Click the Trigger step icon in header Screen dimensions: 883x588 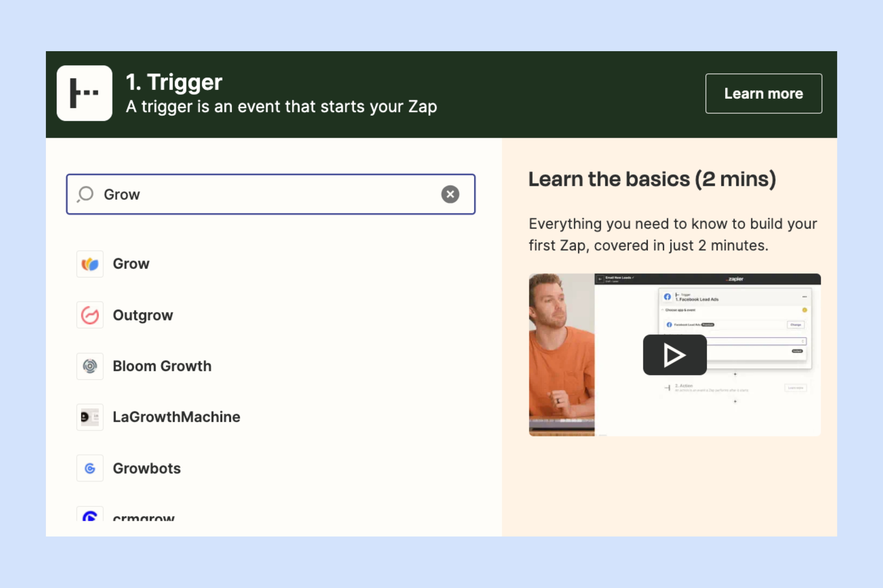point(84,93)
